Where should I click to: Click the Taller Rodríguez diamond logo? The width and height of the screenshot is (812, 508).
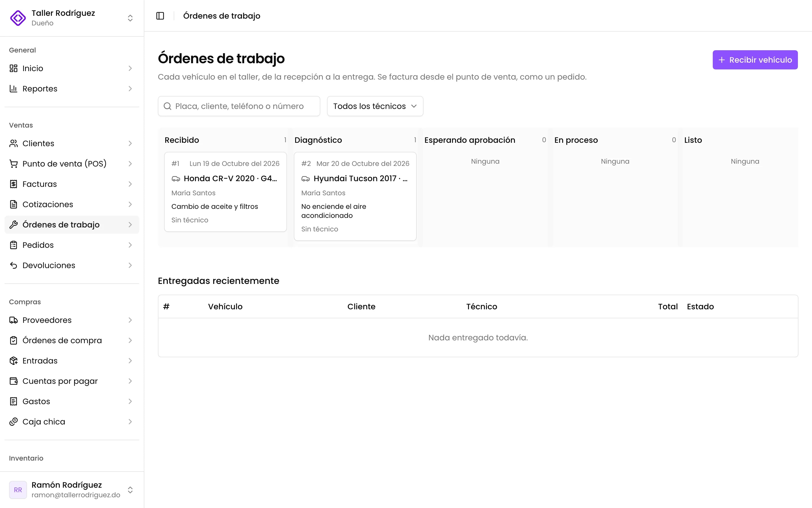click(18, 18)
